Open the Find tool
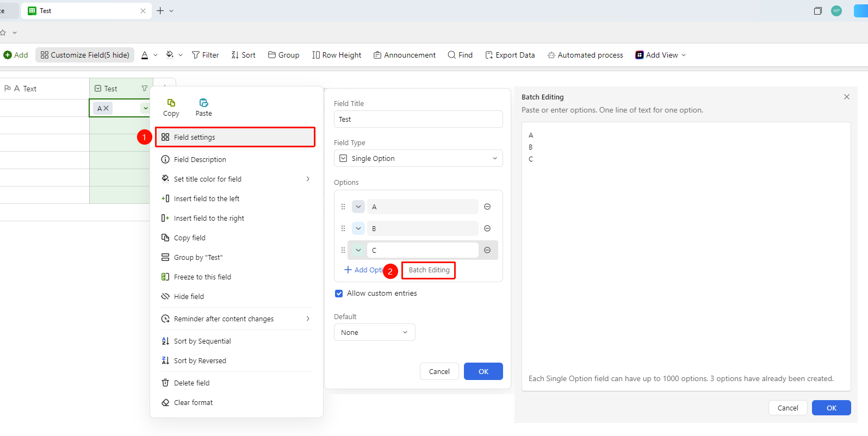 coord(460,55)
